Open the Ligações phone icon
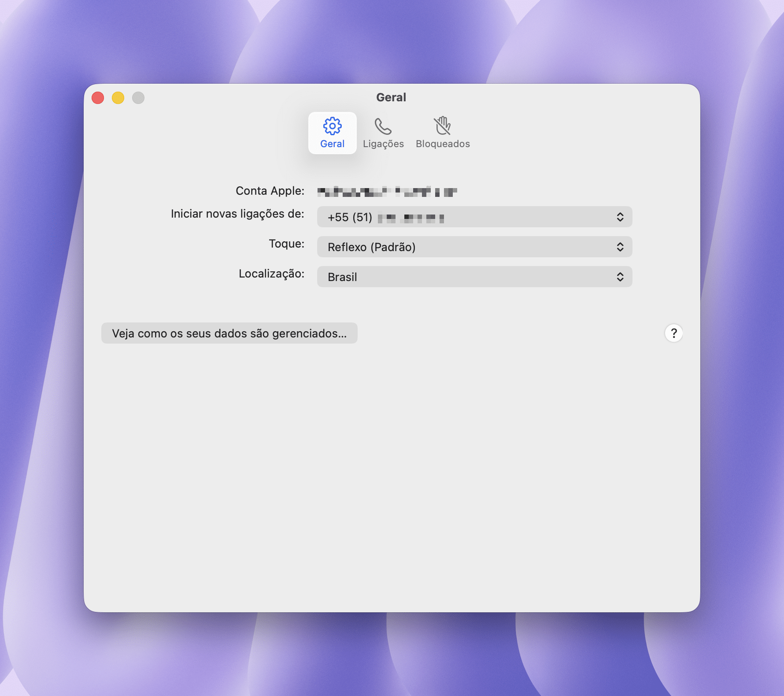 tap(383, 126)
